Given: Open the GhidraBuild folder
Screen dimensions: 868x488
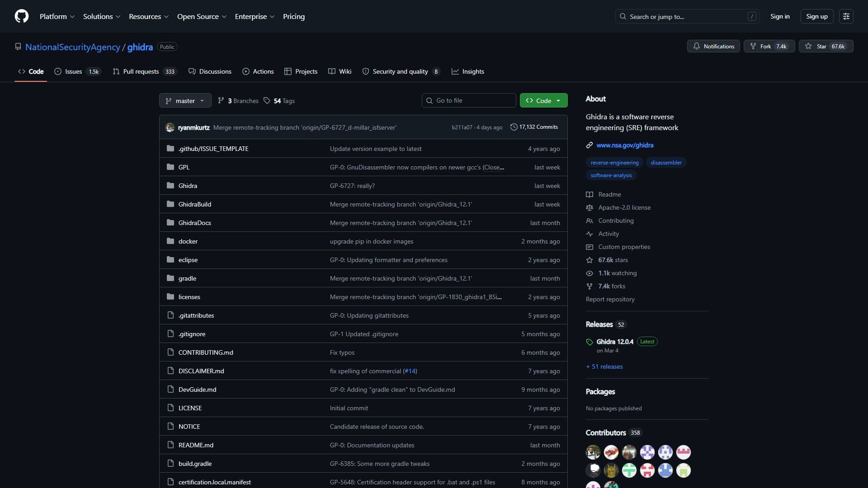Looking at the screenshot, I should 195,204.
